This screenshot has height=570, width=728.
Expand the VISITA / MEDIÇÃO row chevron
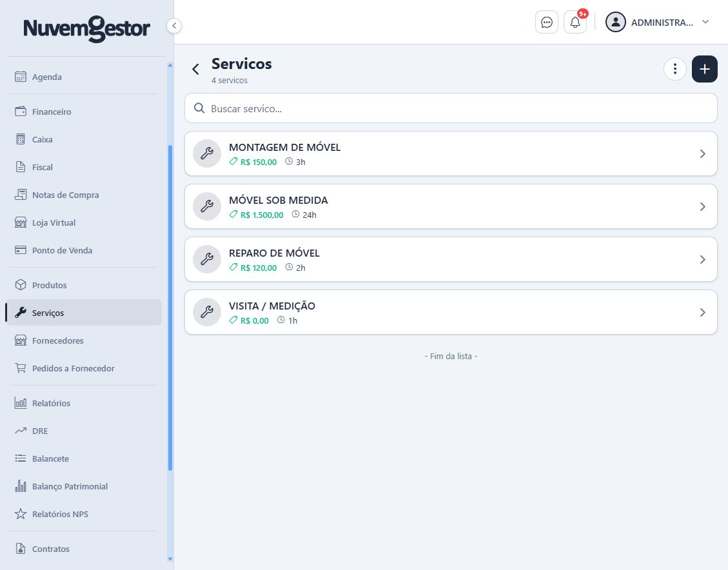tap(702, 312)
